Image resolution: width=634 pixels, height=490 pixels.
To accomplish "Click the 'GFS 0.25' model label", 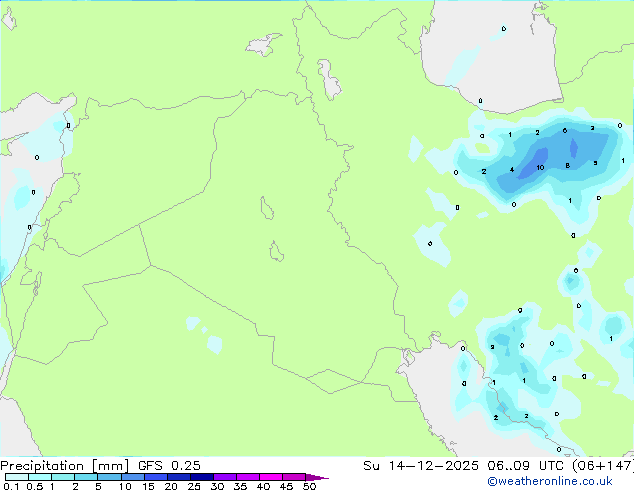I will (x=169, y=465).
